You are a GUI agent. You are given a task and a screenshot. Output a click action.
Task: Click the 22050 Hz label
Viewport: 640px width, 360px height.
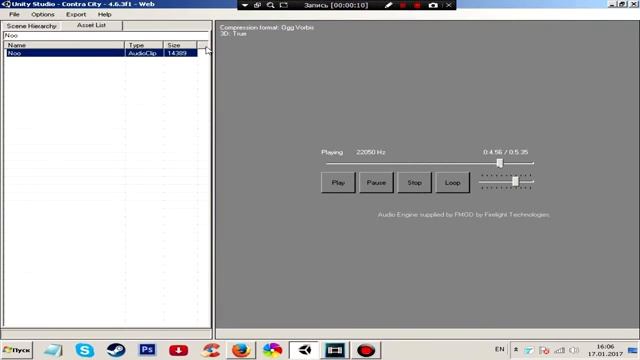371,152
